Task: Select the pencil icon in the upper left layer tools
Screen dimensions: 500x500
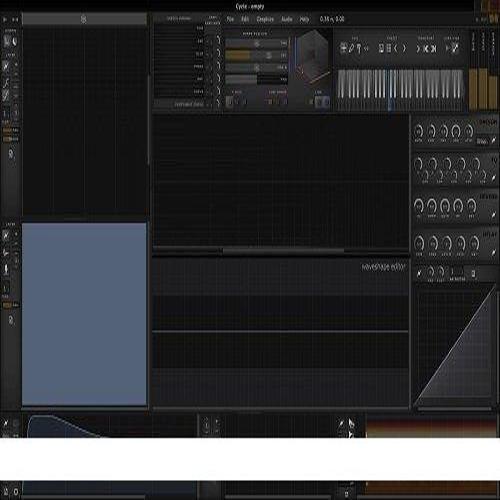Action: click(6, 66)
